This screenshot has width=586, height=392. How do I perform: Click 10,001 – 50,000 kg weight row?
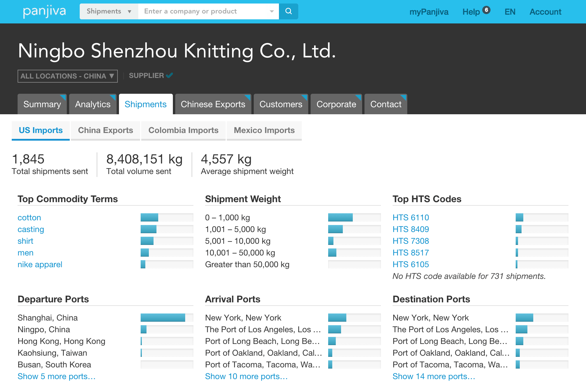pyautogui.click(x=293, y=253)
